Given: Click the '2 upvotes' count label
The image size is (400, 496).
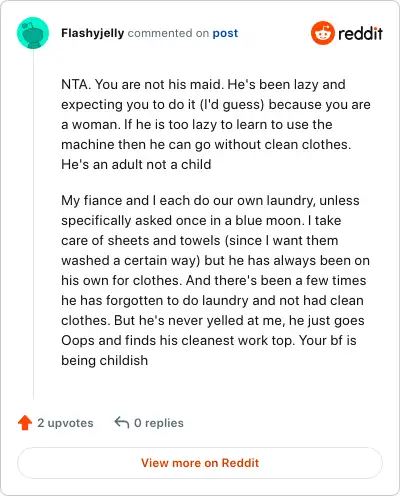Looking at the screenshot, I should click(x=65, y=423).
